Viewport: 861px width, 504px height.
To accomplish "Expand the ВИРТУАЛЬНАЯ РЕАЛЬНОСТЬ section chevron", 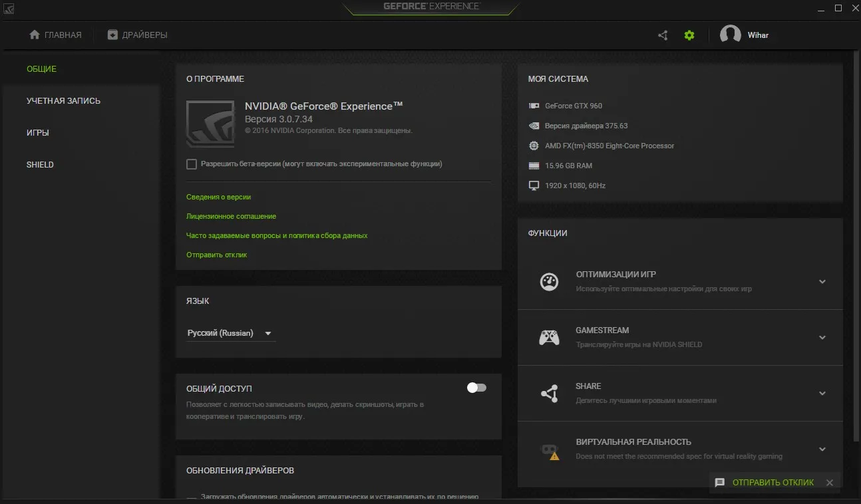I will coord(822,449).
